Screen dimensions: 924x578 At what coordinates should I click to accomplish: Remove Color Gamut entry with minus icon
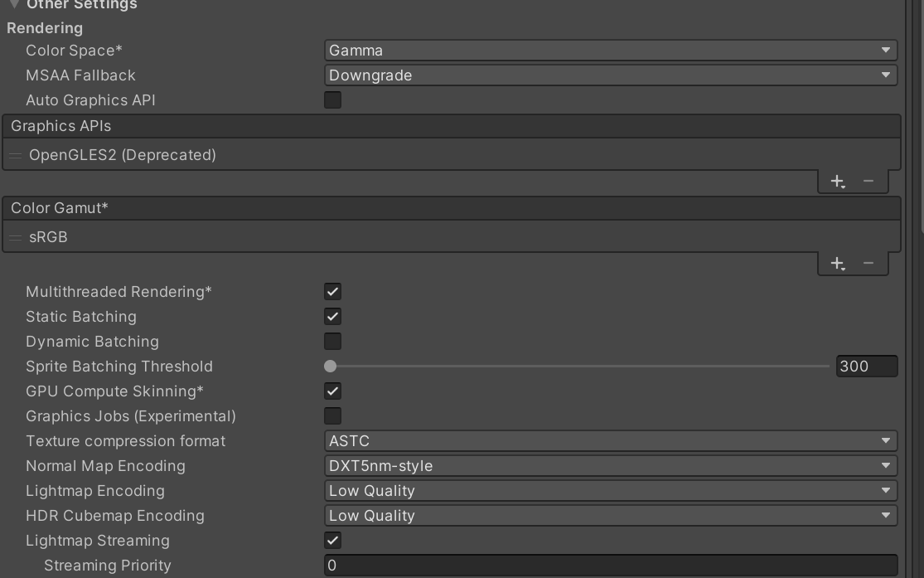868,263
